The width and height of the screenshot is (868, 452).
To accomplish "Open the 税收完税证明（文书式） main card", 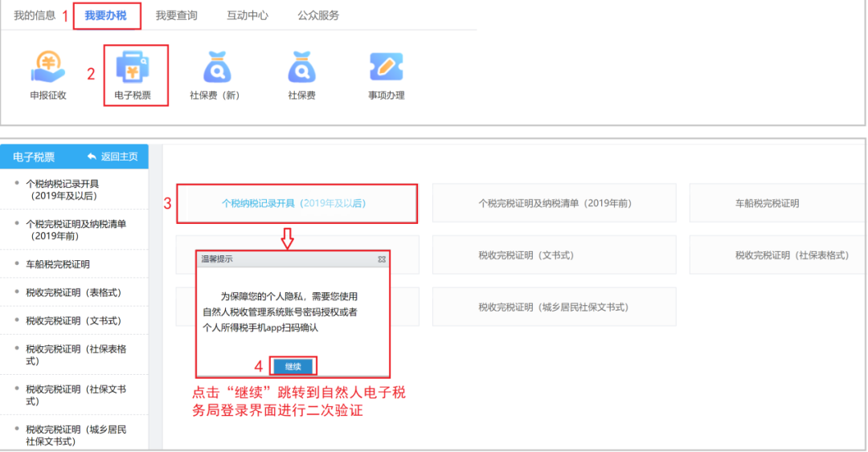I will (554, 255).
